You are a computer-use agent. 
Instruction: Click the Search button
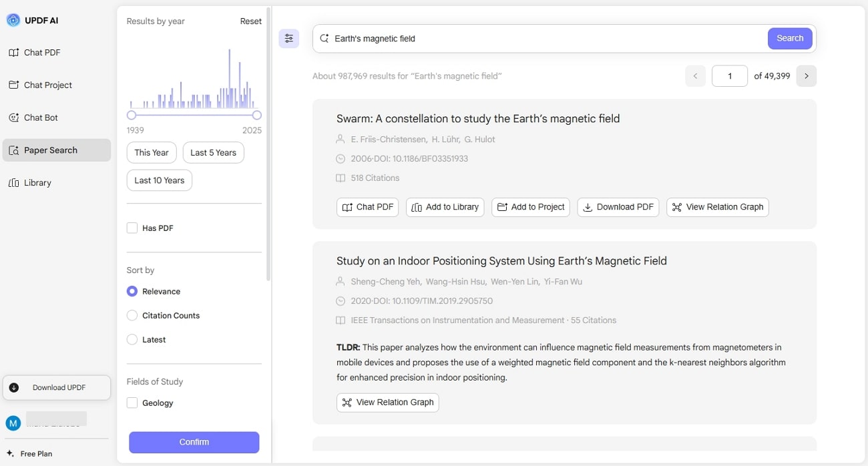pos(790,39)
